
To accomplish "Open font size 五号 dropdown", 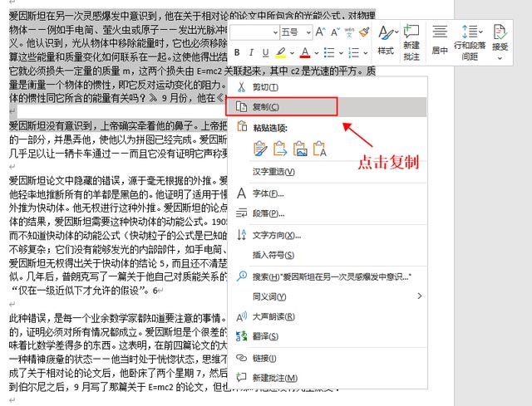I will (308, 32).
